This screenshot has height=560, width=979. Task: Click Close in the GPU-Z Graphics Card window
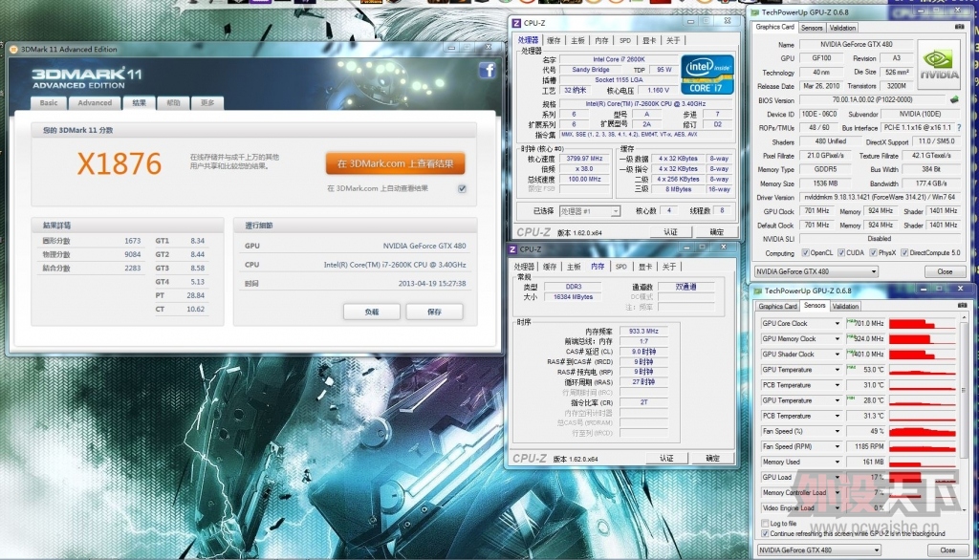[945, 271]
